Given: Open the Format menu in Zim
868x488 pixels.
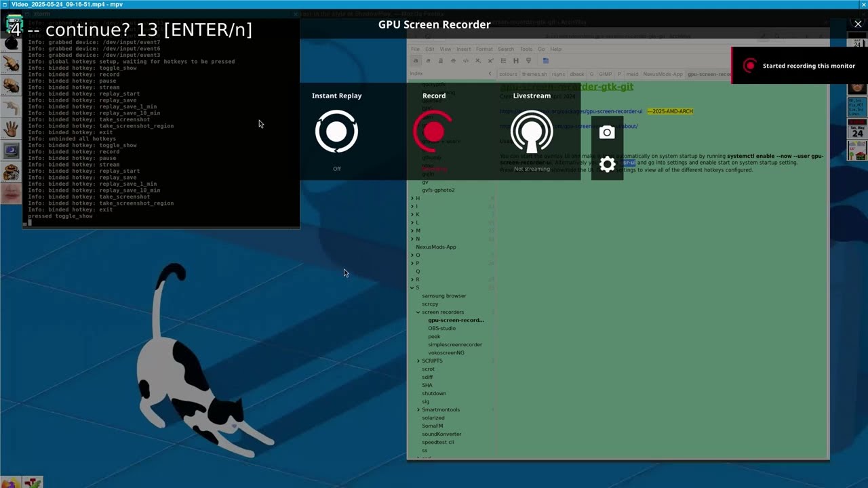Looking at the screenshot, I should [484, 49].
